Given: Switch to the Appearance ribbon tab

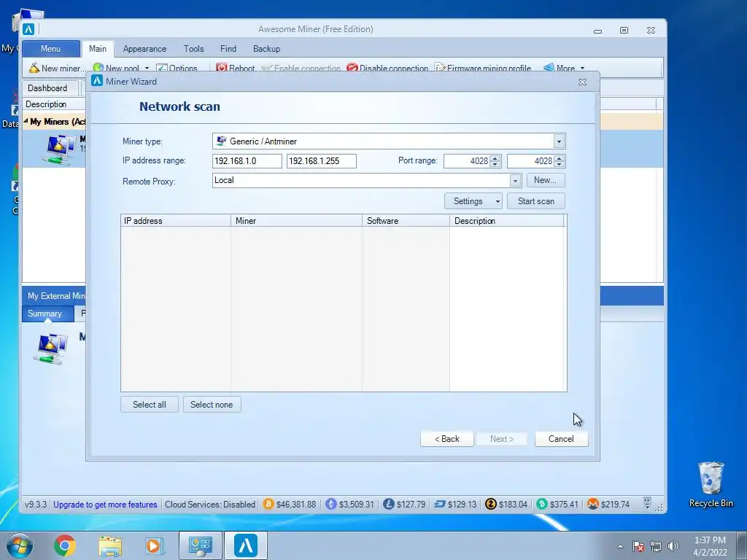Looking at the screenshot, I should tap(145, 49).
